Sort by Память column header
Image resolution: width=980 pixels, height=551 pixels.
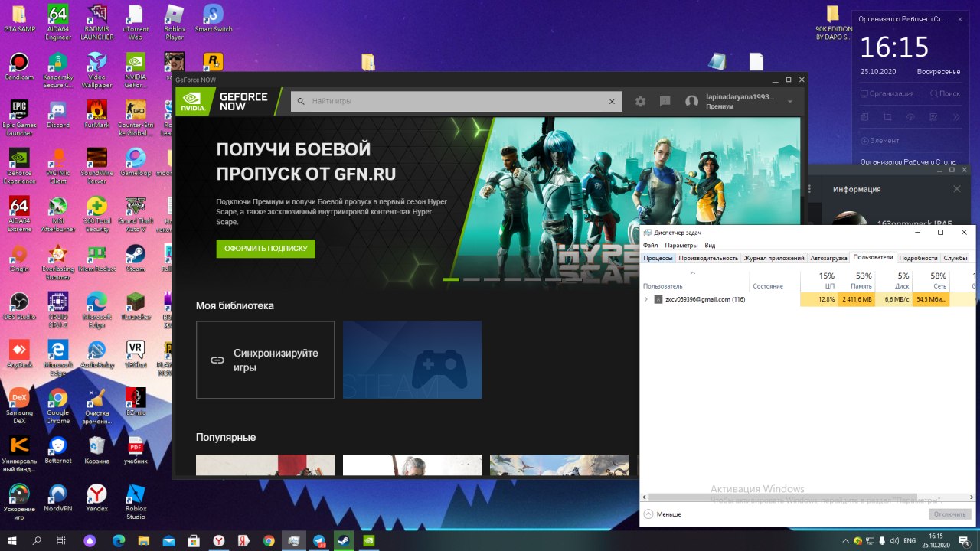click(x=857, y=280)
